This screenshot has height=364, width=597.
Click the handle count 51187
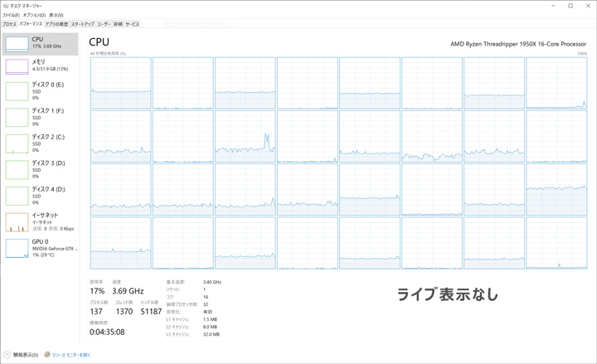[151, 312]
